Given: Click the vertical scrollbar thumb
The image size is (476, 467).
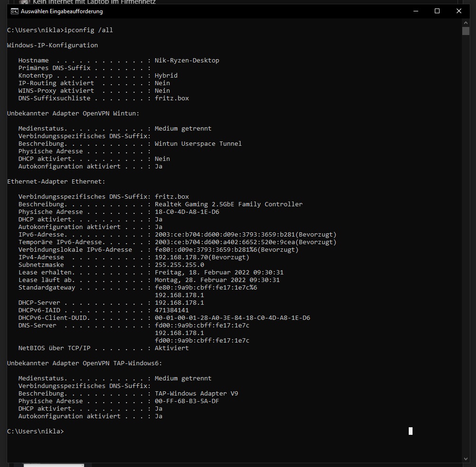Looking at the screenshot, I should [x=466, y=31].
